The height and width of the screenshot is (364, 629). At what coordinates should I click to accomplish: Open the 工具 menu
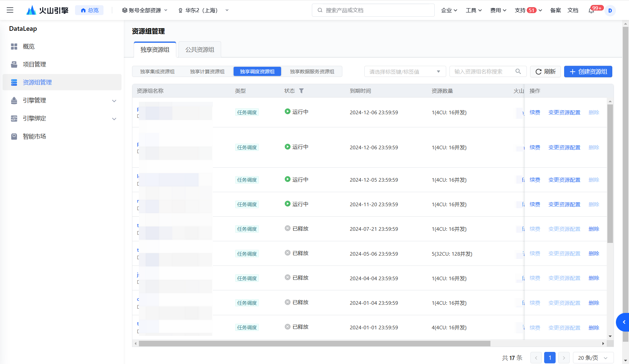click(473, 10)
